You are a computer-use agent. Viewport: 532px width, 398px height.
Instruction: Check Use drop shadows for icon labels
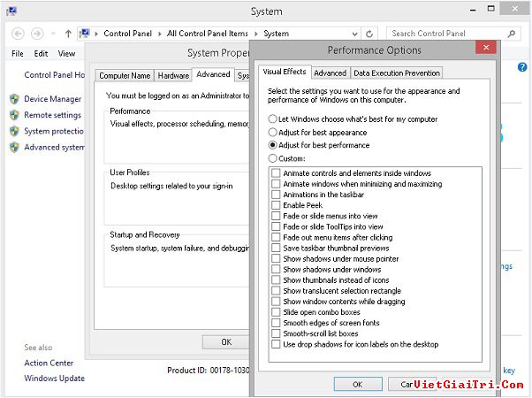pyautogui.click(x=276, y=344)
